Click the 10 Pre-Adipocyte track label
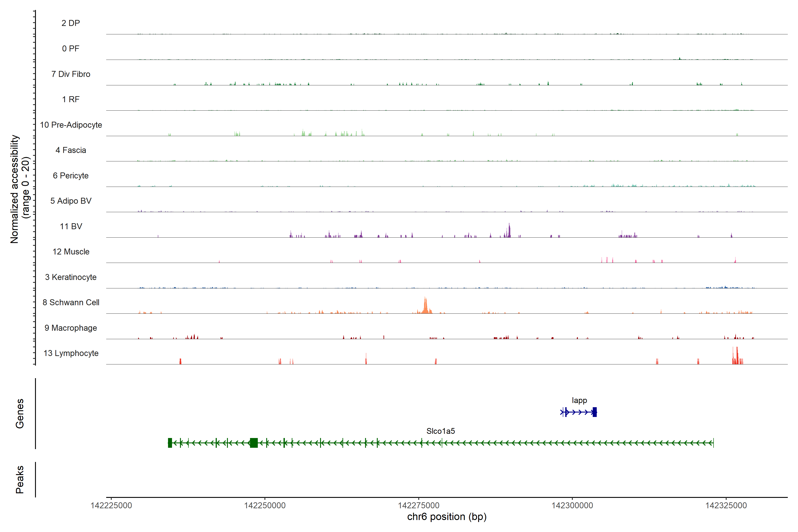Screen dimensions: 798x532 71,125
